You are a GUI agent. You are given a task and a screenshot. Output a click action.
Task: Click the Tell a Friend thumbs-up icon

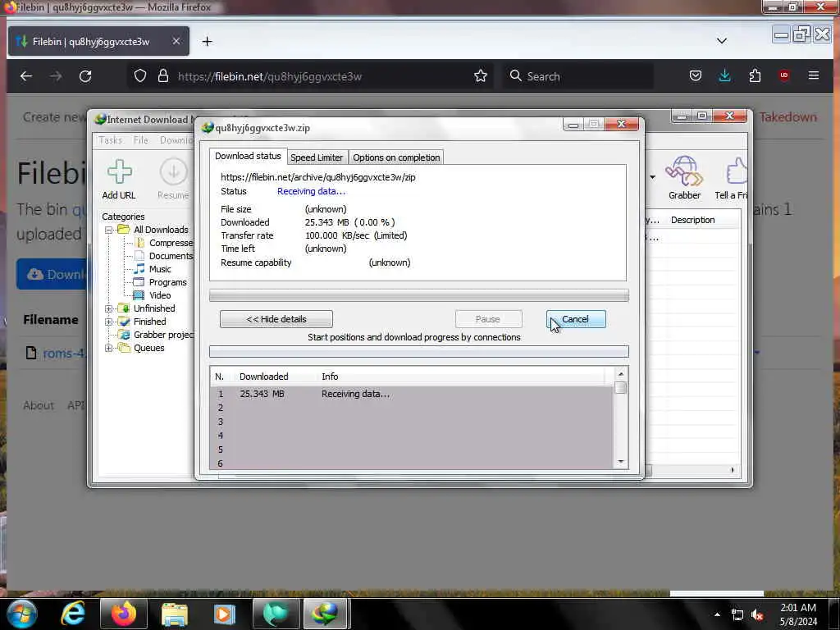(x=737, y=171)
